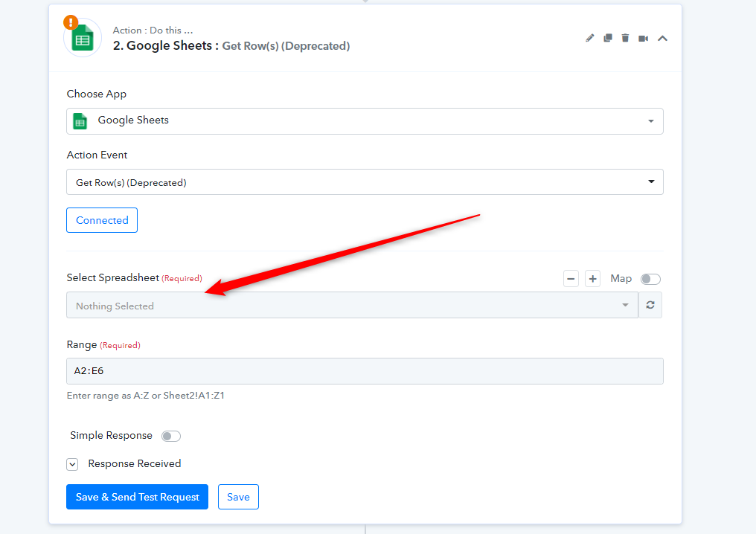Click Save & Send Test Request
The height and width of the screenshot is (534, 756).
coord(137,497)
